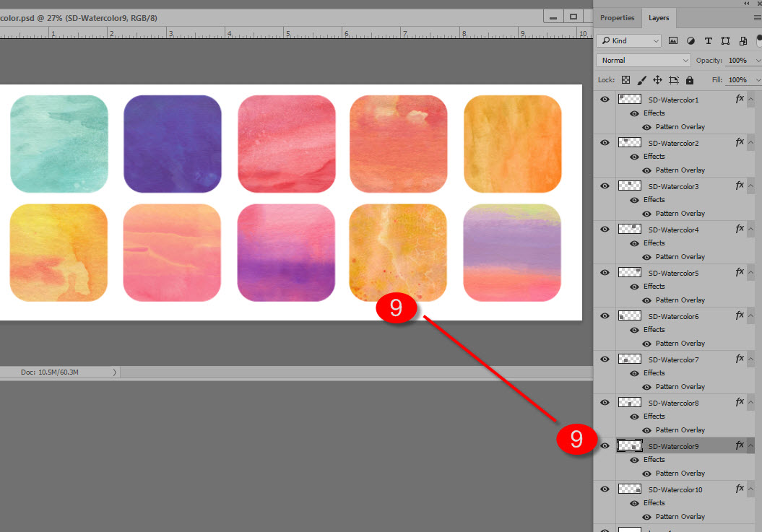Open the Fill slider dropdown arrow
This screenshot has width=762, height=532.
click(758, 80)
